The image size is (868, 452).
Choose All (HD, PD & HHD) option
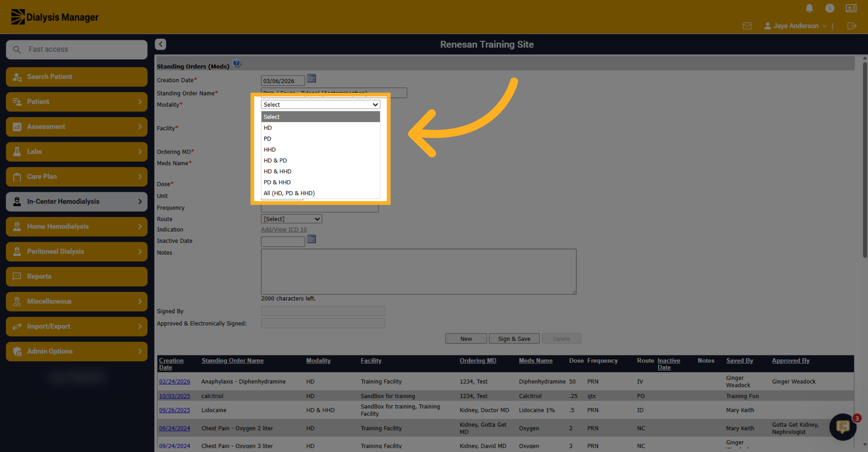pyautogui.click(x=320, y=193)
